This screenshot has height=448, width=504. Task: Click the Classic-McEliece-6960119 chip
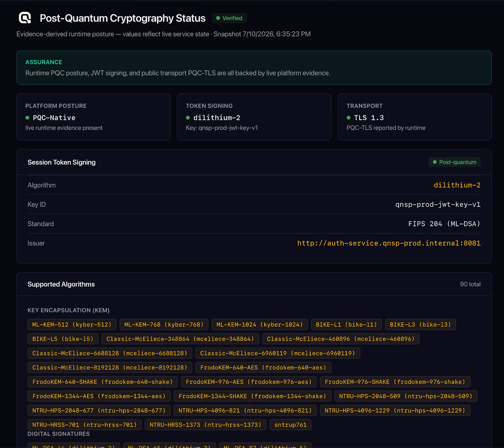pos(278,353)
